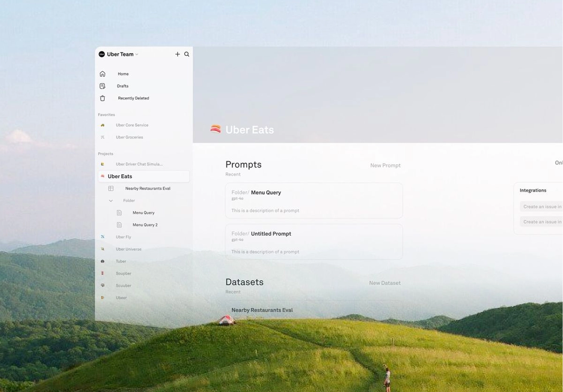Open the Menu Query prompt card
This screenshot has height=392, width=563.
(314, 201)
